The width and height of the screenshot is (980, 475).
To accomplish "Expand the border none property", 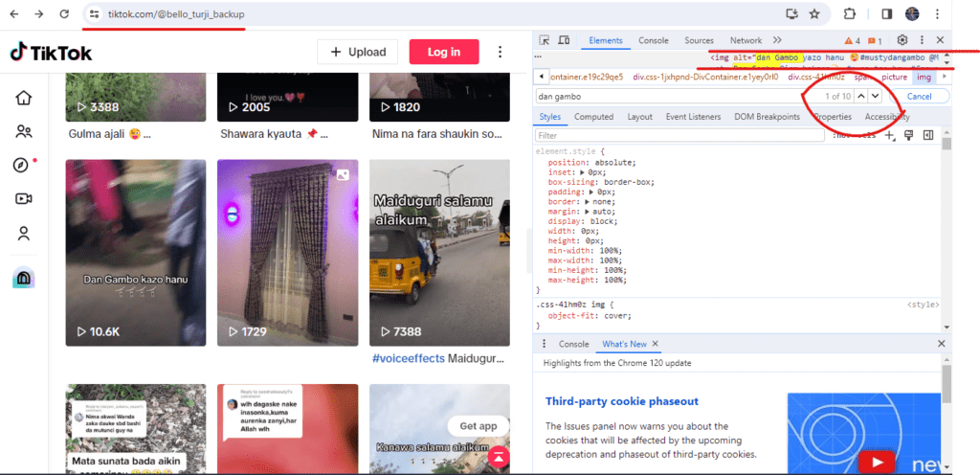I will click(588, 202).
